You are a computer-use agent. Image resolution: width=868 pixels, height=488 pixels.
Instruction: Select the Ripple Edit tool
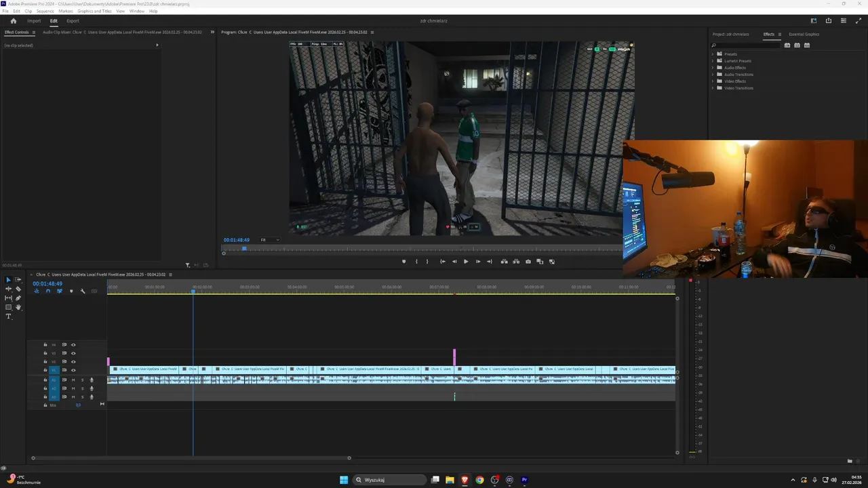9,289
